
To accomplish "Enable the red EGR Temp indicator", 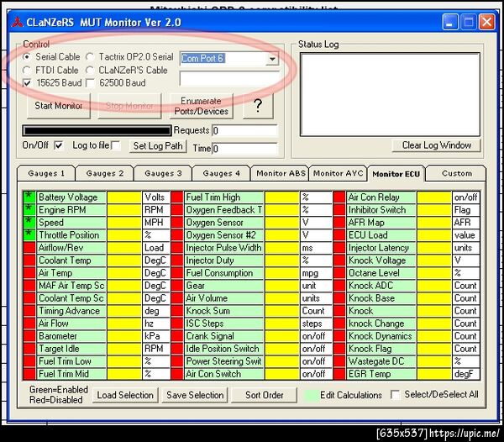I will coord(339,374).
